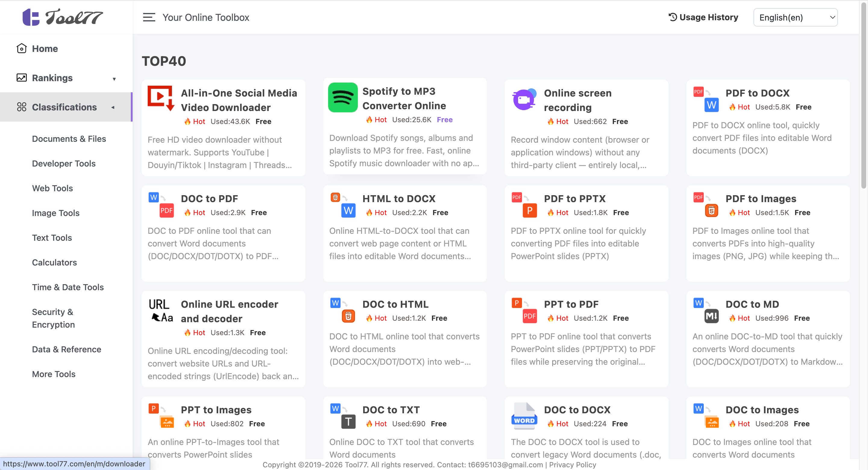Select Data & Reference in sidebar
The height and width of the screenshot is (470, 868).
coord(66,349)
